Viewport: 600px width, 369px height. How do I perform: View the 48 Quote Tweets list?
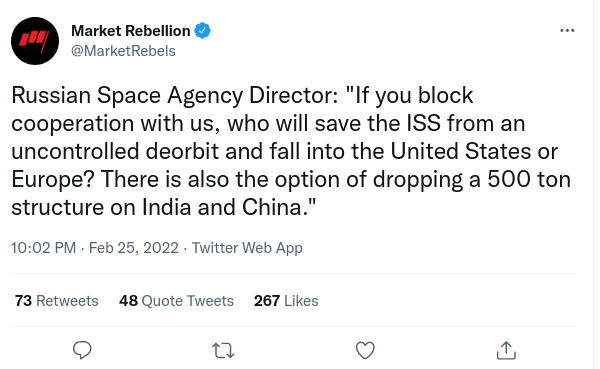176,301
